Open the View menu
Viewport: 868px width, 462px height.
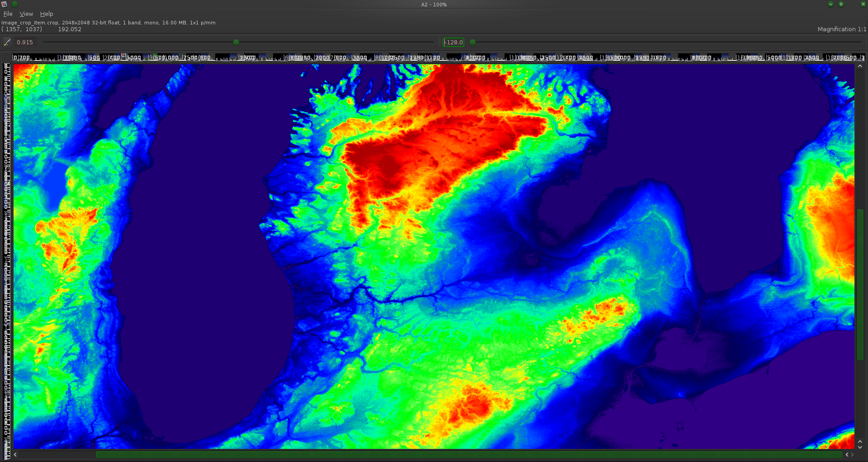(26, 14)
